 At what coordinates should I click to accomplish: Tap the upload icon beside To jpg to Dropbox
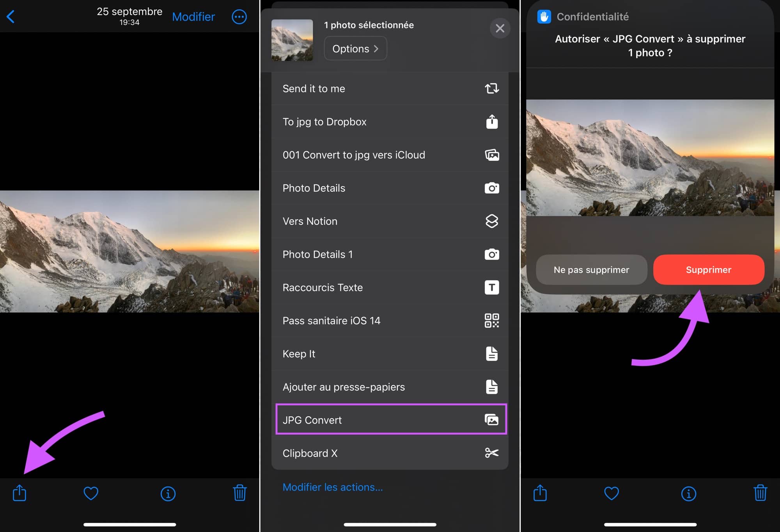click(x=492, y=122)
